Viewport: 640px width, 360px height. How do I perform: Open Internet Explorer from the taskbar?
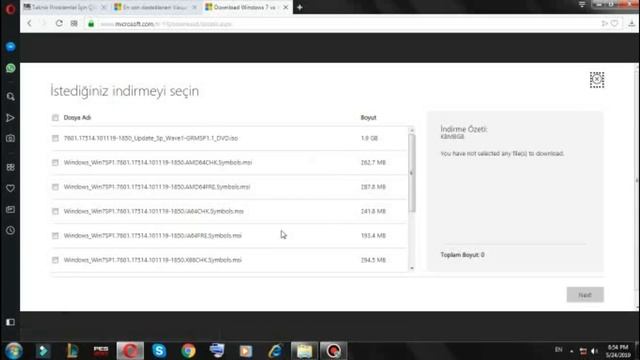coord(276,351)
